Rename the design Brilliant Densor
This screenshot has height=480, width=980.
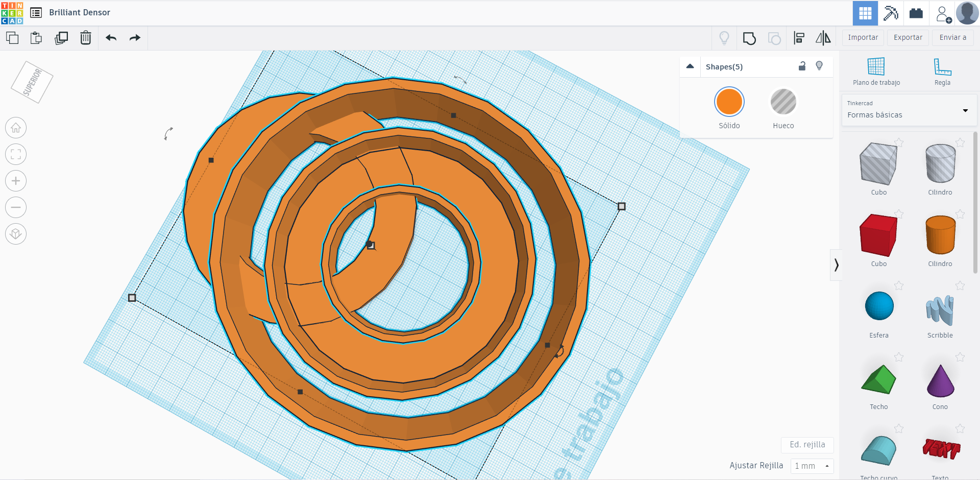[80, 13]
